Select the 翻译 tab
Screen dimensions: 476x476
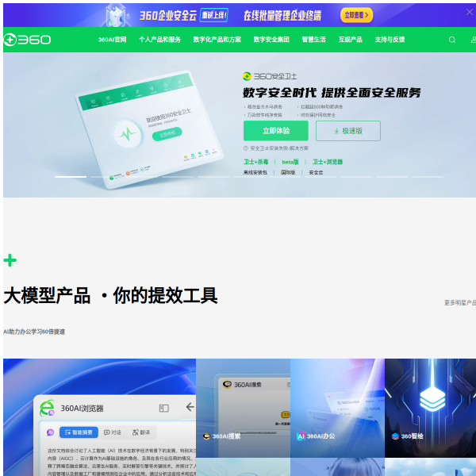141,432
